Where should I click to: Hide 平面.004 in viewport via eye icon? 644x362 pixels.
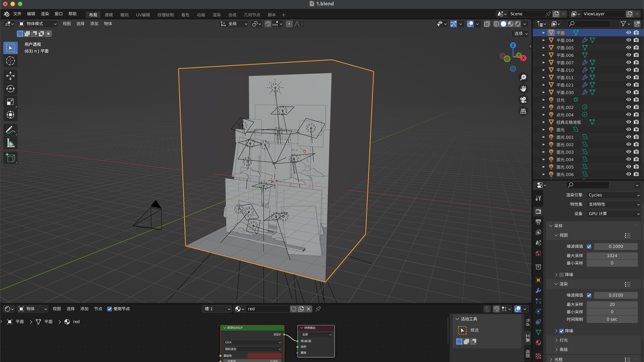pyautogui.click(x=629, y=40)
